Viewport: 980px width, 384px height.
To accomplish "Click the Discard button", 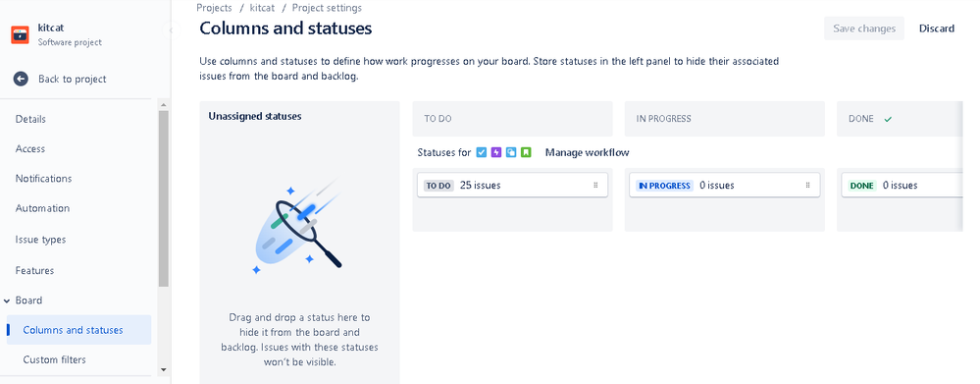I will point(936,28).
